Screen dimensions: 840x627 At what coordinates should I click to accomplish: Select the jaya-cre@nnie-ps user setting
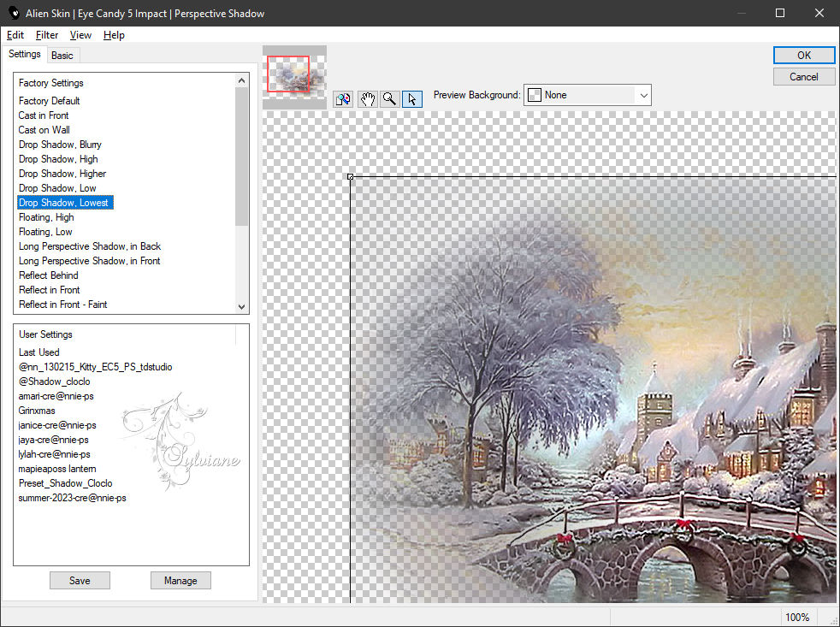click(54, 440)
